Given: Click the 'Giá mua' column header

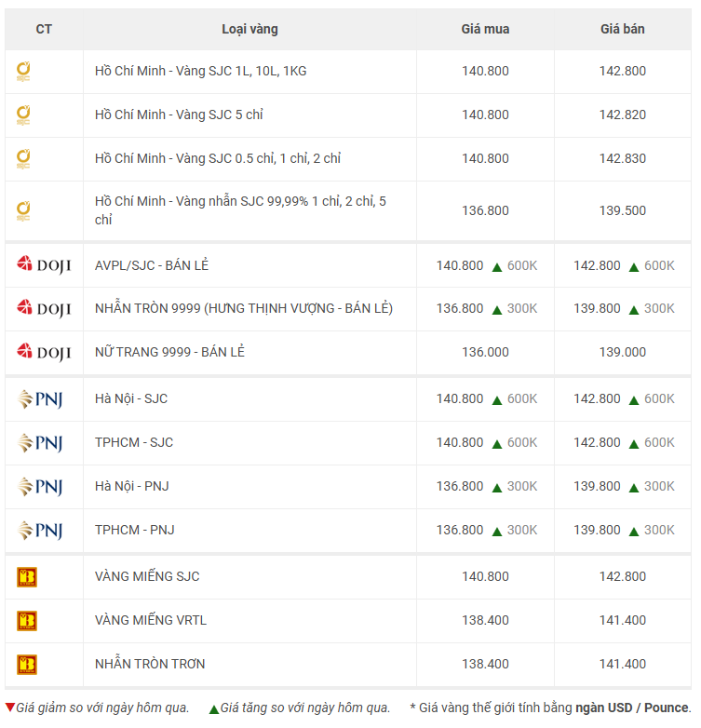Looking at the screenshot, I should point(485,30).
